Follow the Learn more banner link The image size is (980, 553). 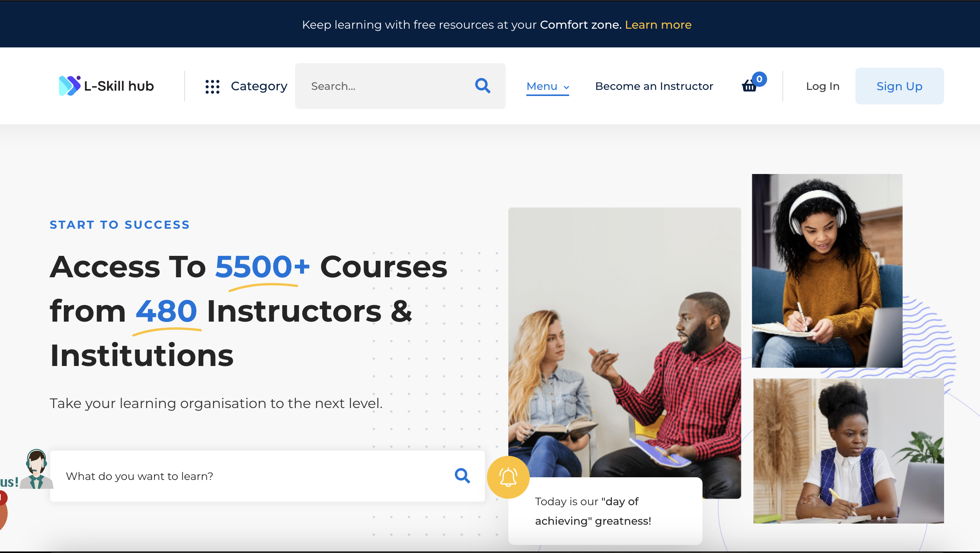point(658,25)
